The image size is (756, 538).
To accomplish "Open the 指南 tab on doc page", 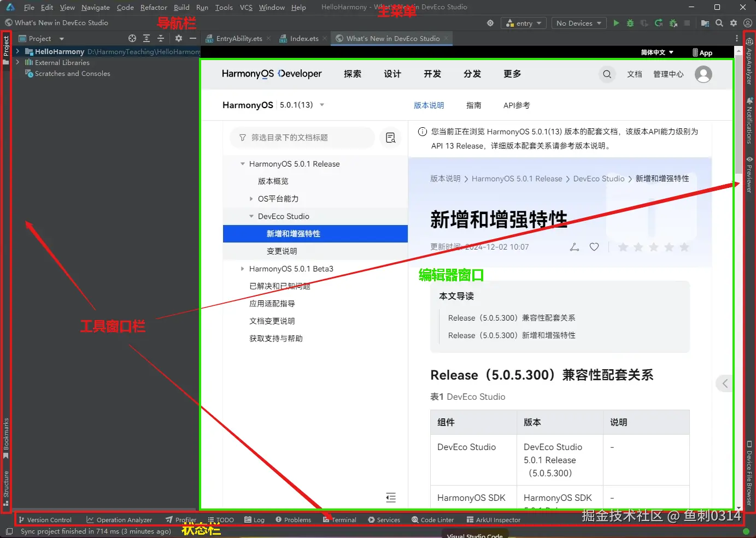I will click(x=474, y=105).
